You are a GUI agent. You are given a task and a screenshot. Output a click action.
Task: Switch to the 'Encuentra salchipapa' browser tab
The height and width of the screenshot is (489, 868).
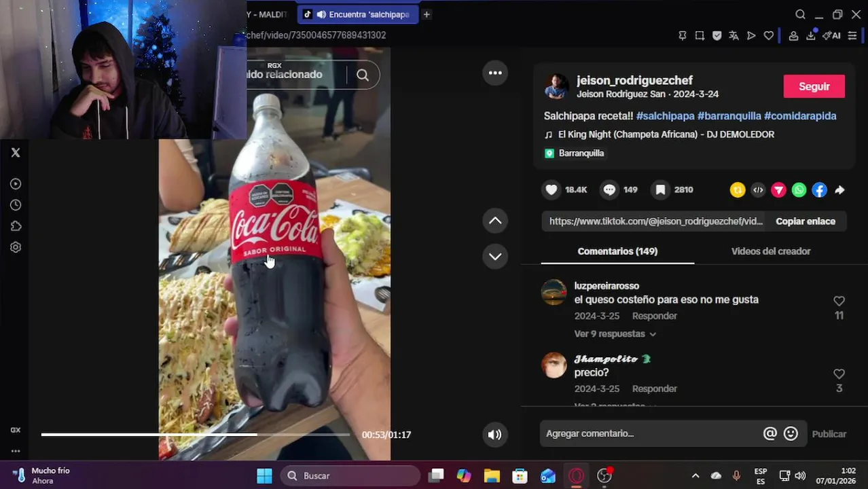357,14
